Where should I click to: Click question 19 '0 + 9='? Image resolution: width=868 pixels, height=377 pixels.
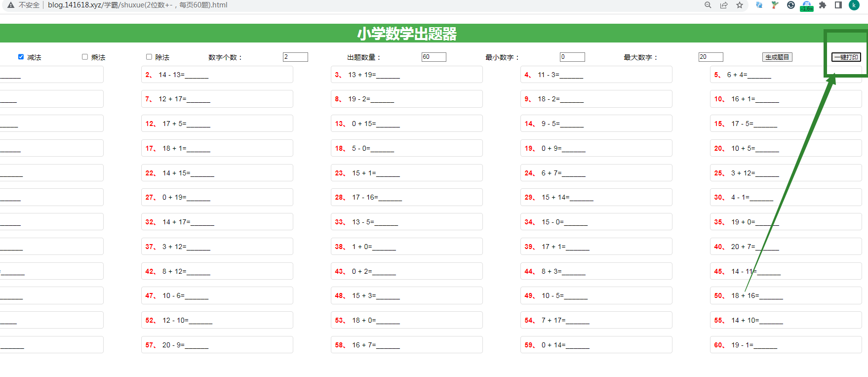[x=596, y=148]
